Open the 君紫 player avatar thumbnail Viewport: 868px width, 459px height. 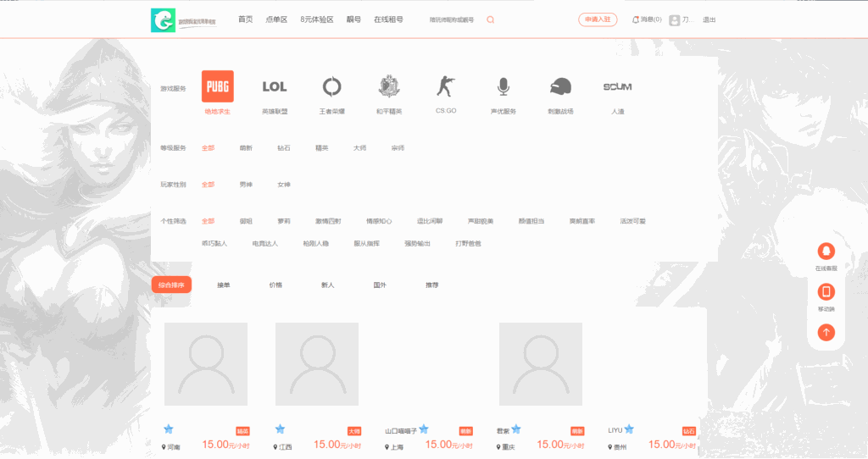coord(541,364)
